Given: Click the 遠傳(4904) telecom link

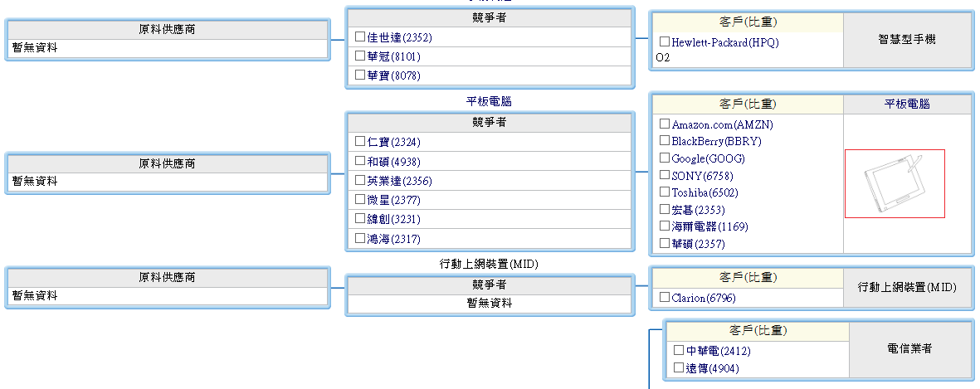Looking at the screenshot, I should [712, 368].
